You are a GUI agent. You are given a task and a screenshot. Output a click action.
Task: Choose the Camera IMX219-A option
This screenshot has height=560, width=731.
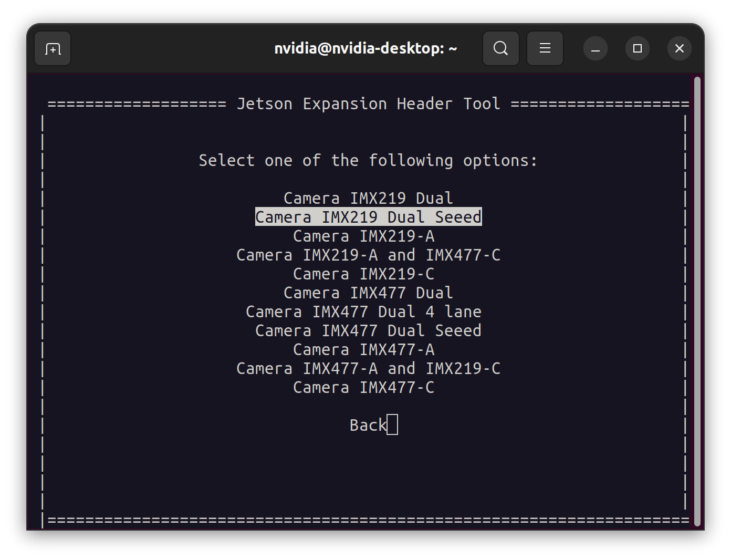coord(364,236)
